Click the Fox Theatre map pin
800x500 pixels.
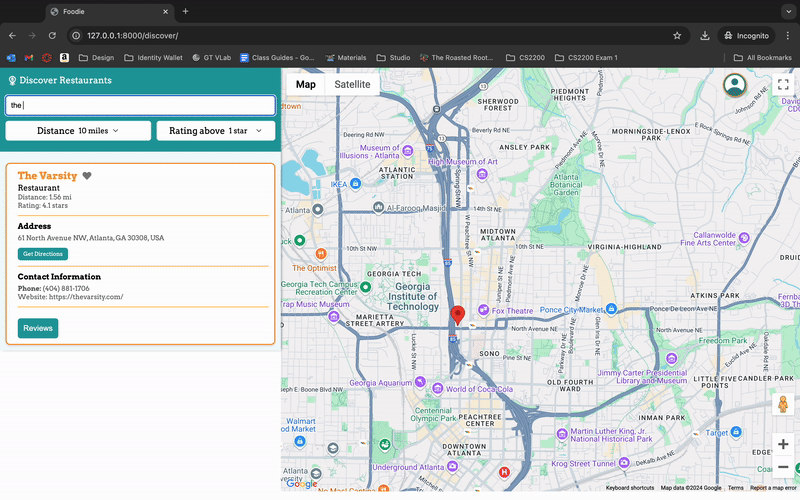coord(483,310)
